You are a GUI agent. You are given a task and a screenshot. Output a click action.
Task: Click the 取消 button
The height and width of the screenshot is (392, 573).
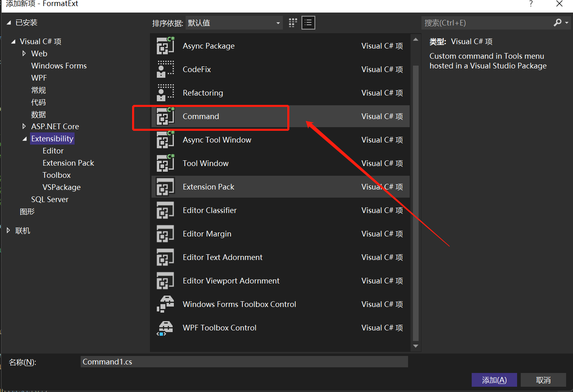pos(543,380)
